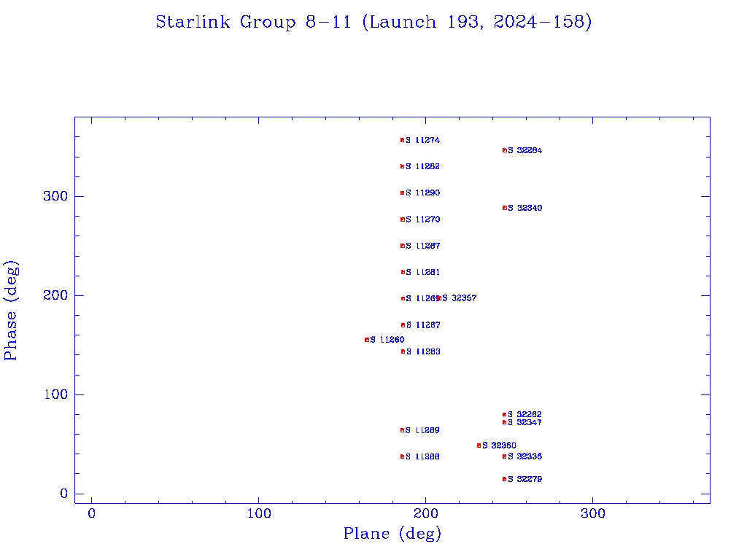Click the "300" tick label on Plane axis
Viewport: 747px width, 560px height.
593,514
